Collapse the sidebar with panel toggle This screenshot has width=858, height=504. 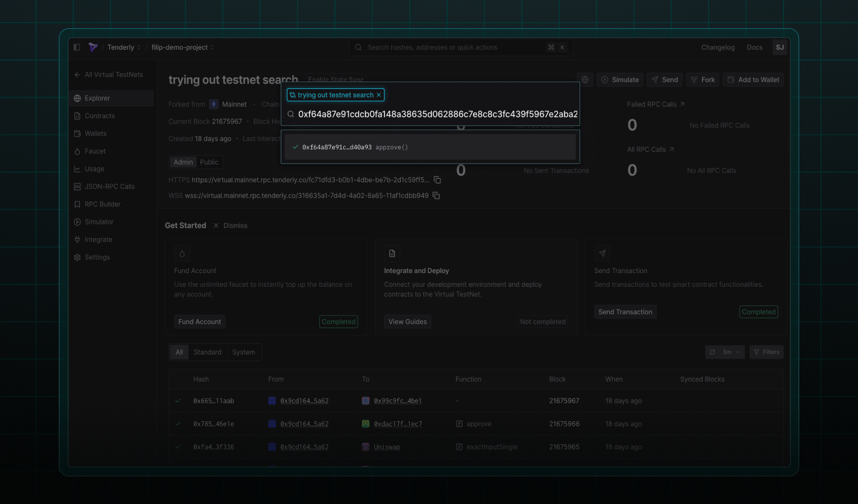pos(77,47)
